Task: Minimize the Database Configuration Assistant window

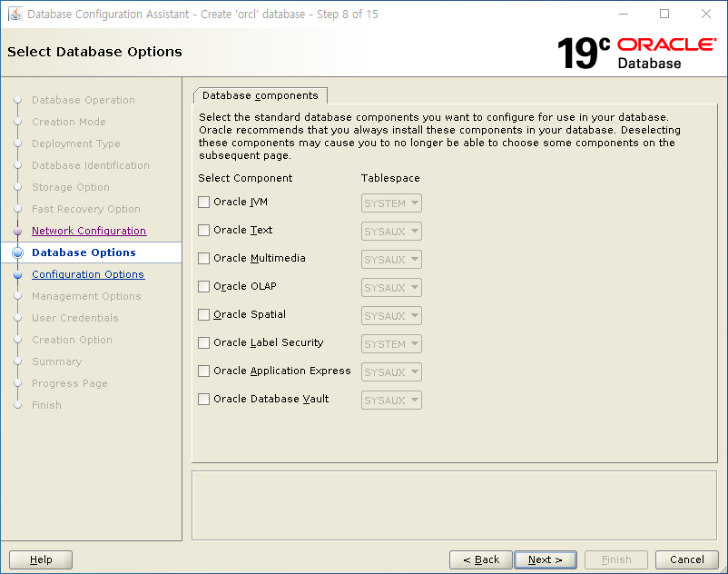Action: 624,14
